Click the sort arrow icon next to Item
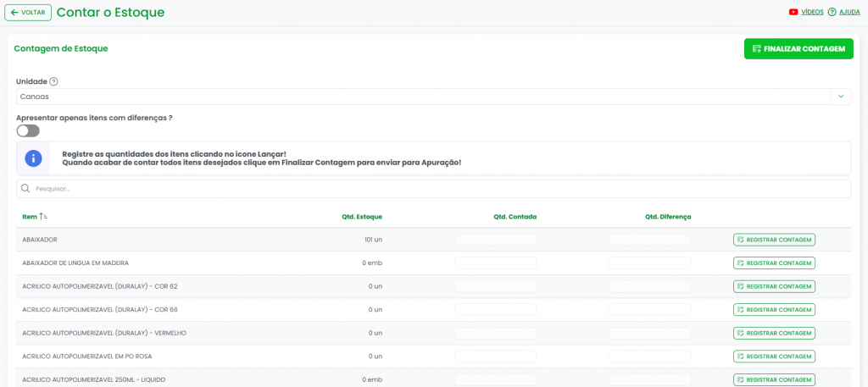The image size is (868, 387). point(43,217)
